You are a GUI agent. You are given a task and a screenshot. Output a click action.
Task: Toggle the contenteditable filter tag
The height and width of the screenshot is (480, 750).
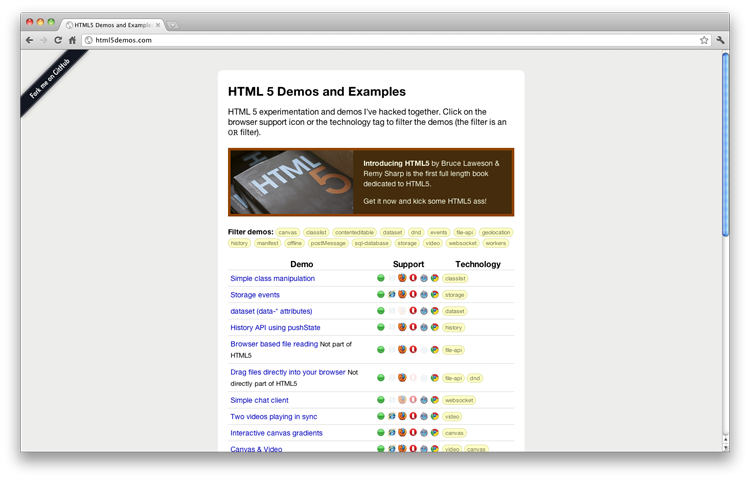click(354, 232)
